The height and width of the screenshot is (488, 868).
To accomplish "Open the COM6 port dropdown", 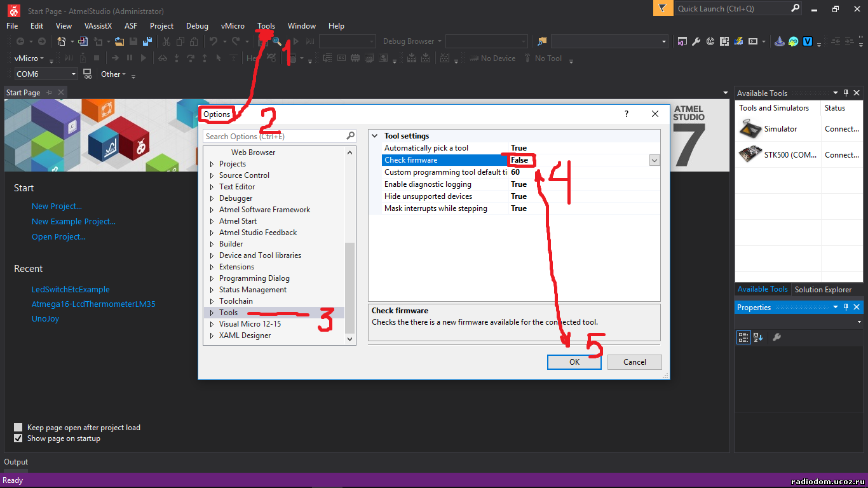I will [74, 74].
